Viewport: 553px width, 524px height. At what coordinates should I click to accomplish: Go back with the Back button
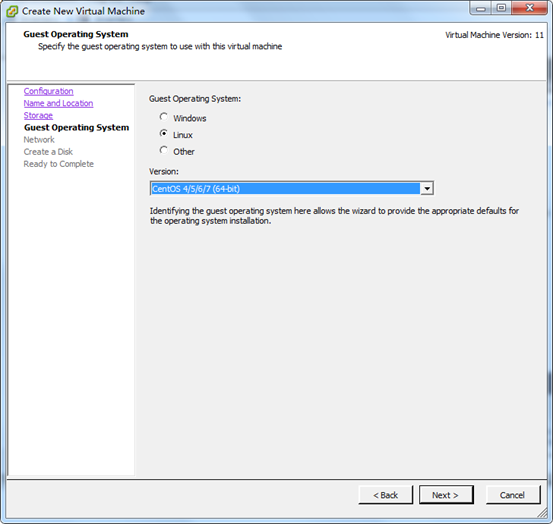[x=385, y=495]
